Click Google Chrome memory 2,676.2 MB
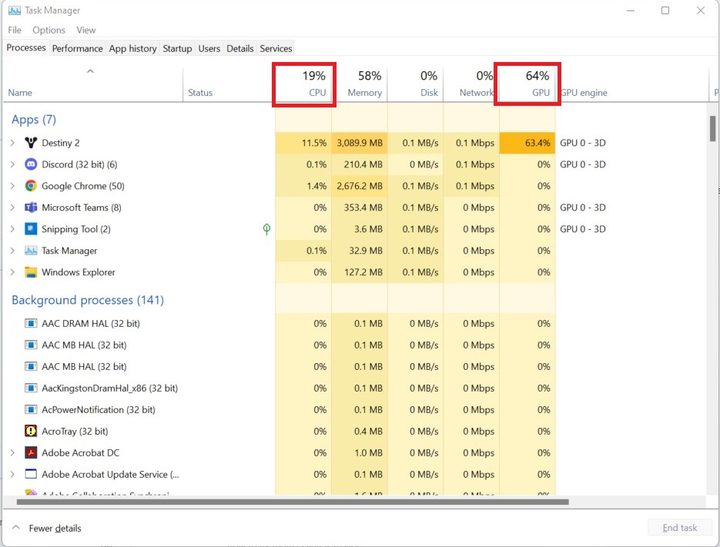Screen dimensions: 720x547 pyautogui.click(x=360, y=186)
